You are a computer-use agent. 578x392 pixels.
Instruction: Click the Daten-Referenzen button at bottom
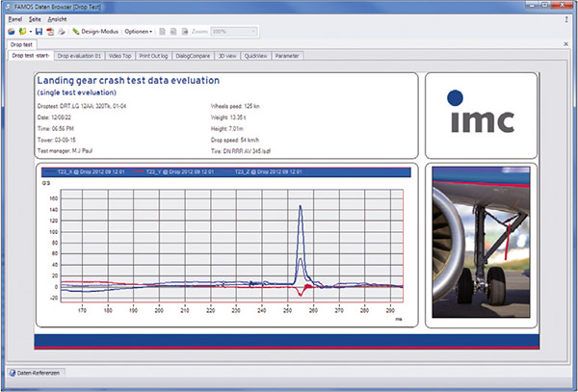[38, 372]
